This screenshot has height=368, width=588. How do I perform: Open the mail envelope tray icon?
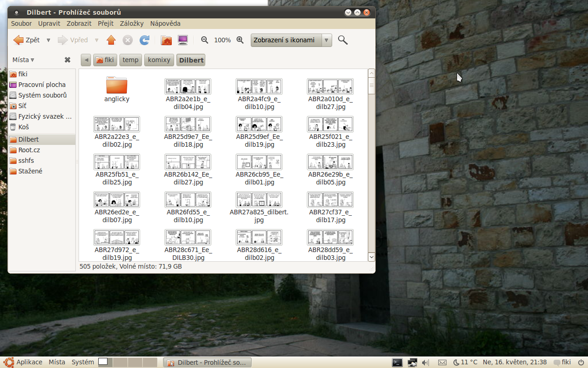(x=442, y=362)
